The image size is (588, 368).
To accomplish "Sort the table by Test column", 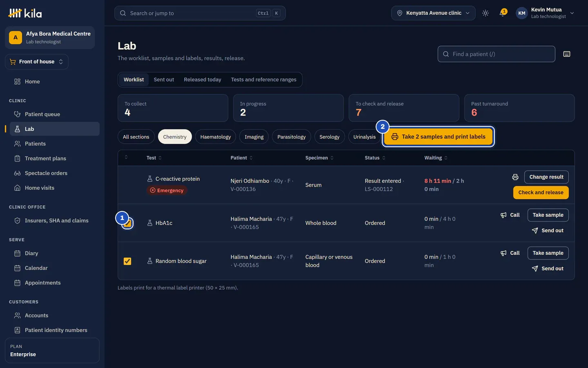I will 154,158.
